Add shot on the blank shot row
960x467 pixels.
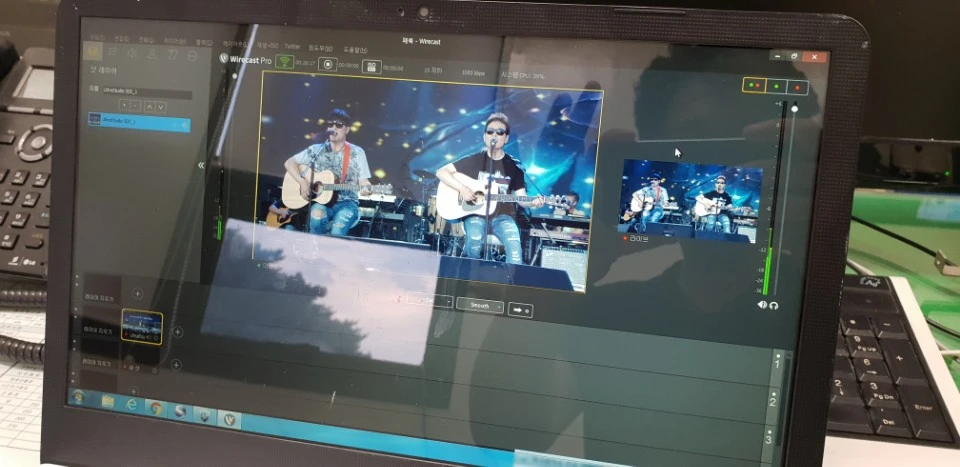pos(176,365)
